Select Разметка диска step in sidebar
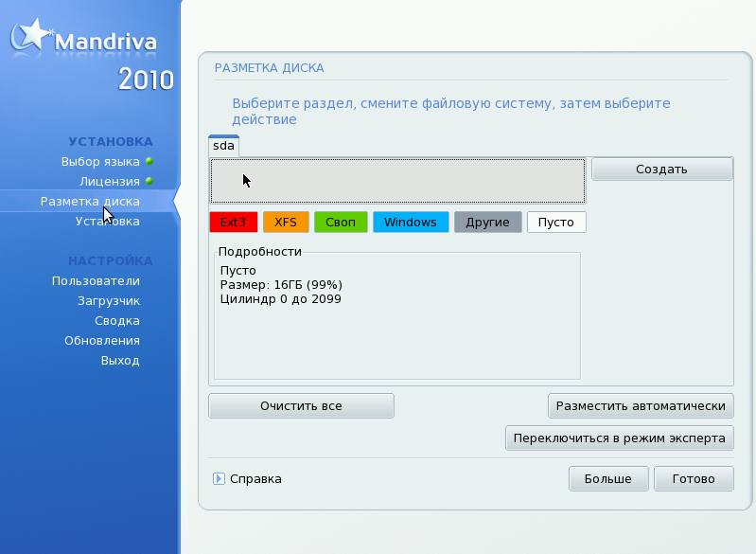 (90, 201)
